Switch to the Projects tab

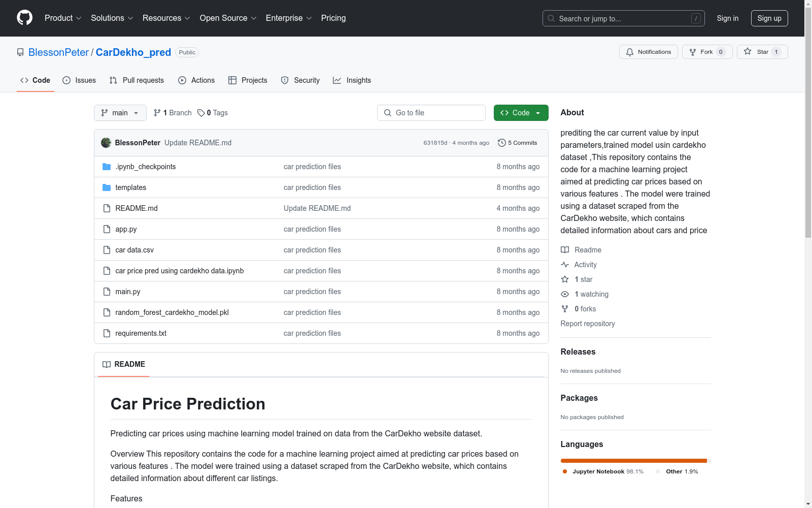(x=248, y=80)
